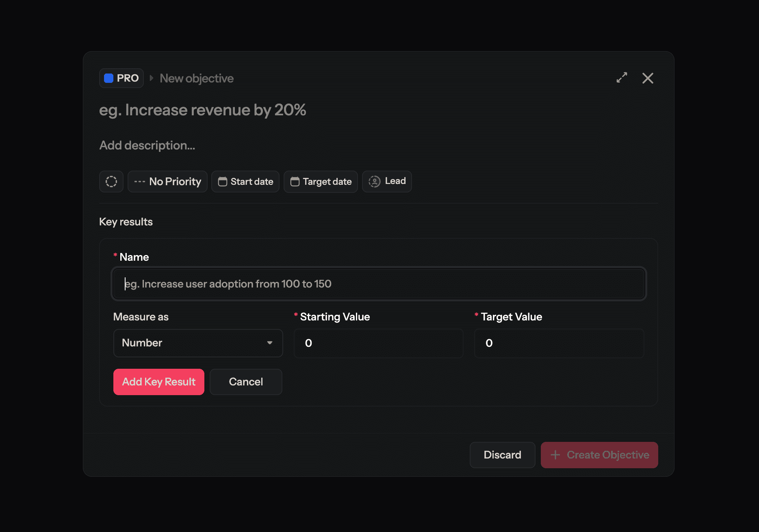Screen dimensions: 759x532
Task: Click the person icon in the Lead button
Action: click(x=374, y=182)
